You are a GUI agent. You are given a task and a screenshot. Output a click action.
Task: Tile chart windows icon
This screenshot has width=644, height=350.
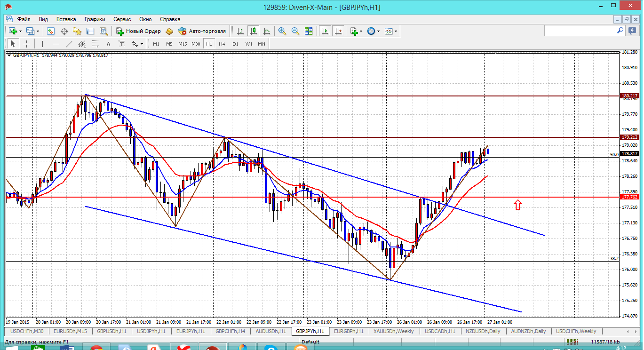(309, 31)
